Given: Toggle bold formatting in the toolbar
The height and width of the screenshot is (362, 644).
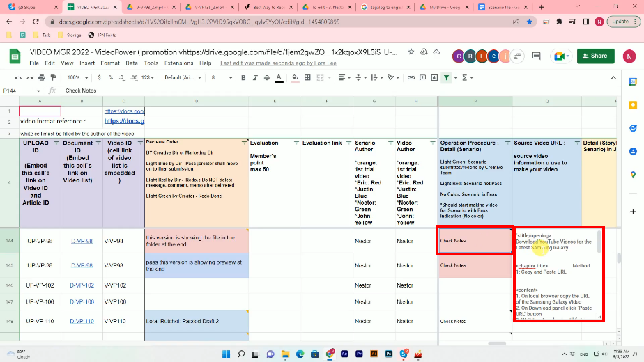Looking at the screenshot, I should pos(243,77).
